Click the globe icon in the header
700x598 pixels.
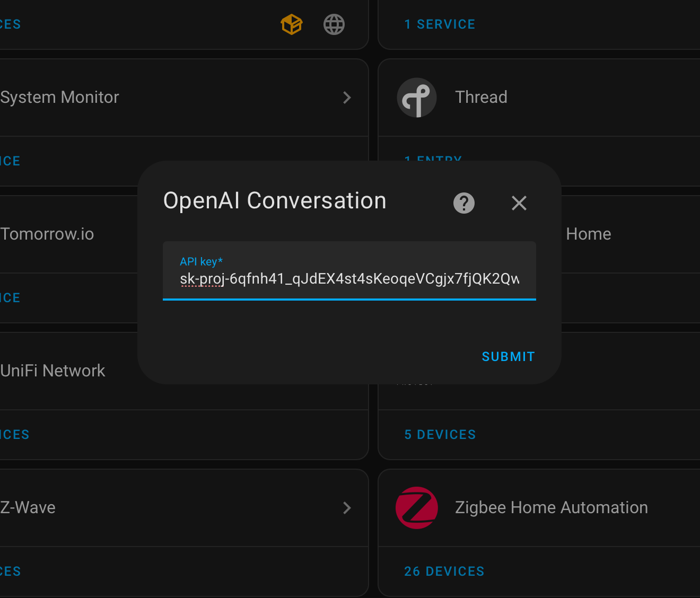pos(334,24)
